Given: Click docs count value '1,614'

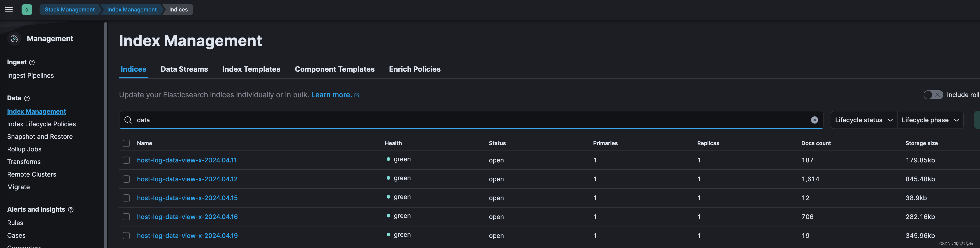Looking at the screenshot, I should pyautogui.click(x=810, y=179).
